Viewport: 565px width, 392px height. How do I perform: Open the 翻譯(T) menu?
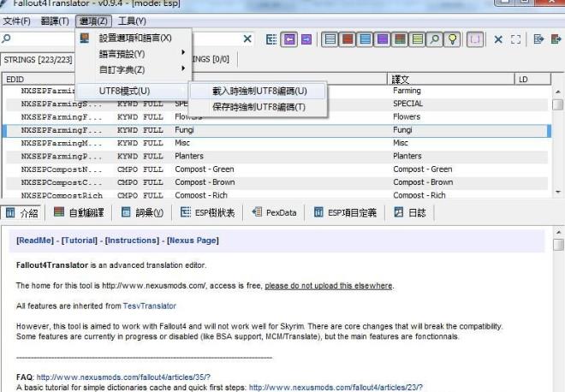[55, 21]
